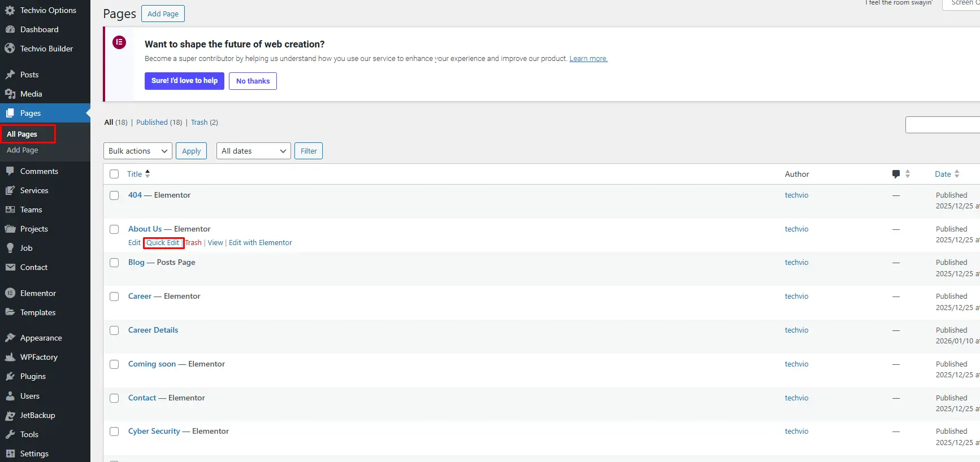
Task: Click the Edit link under About Us
Action: (135, 243)
